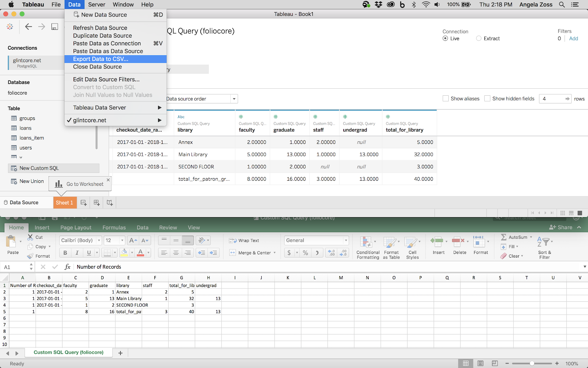Click Percent style button in Excel

coord(305,253)
